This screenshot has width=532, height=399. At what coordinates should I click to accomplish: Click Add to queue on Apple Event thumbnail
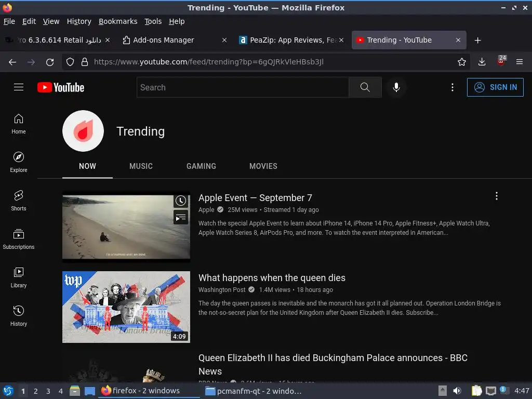click(180, 217)
